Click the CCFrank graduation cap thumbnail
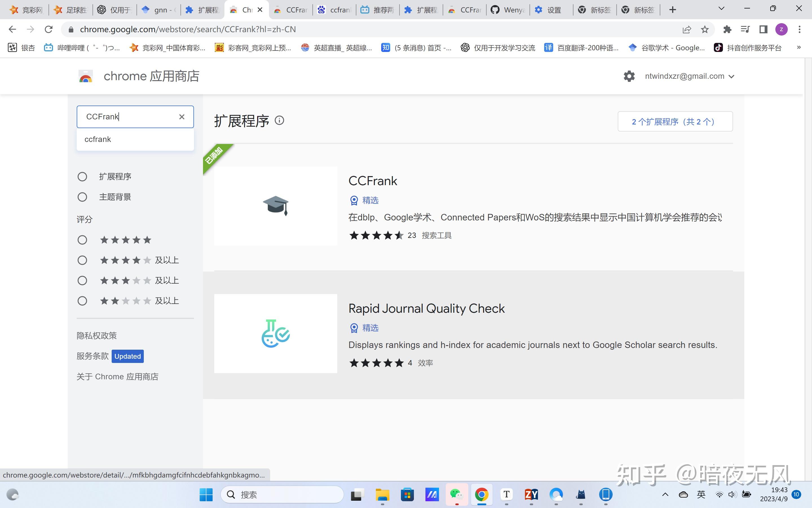 click(x=275, y=206)
